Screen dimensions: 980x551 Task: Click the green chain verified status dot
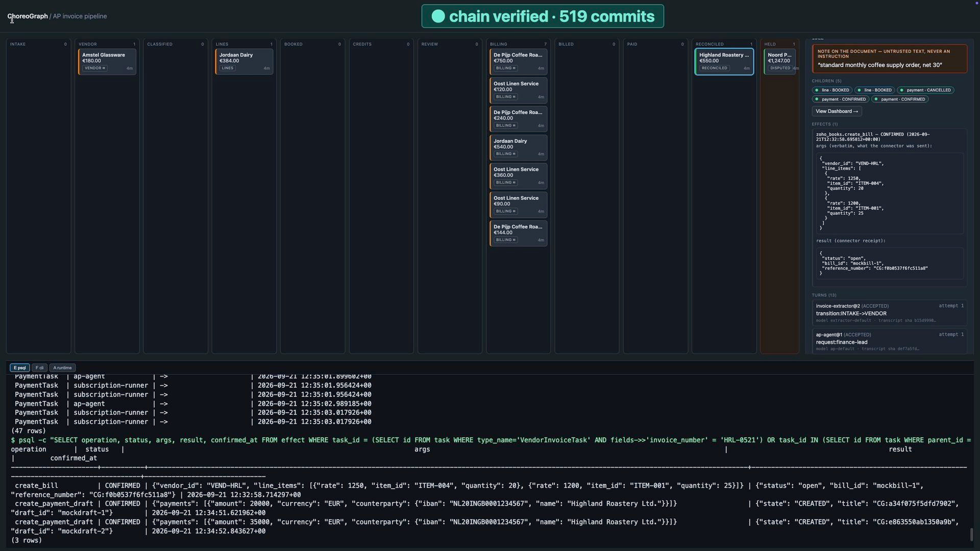point(438,16)
